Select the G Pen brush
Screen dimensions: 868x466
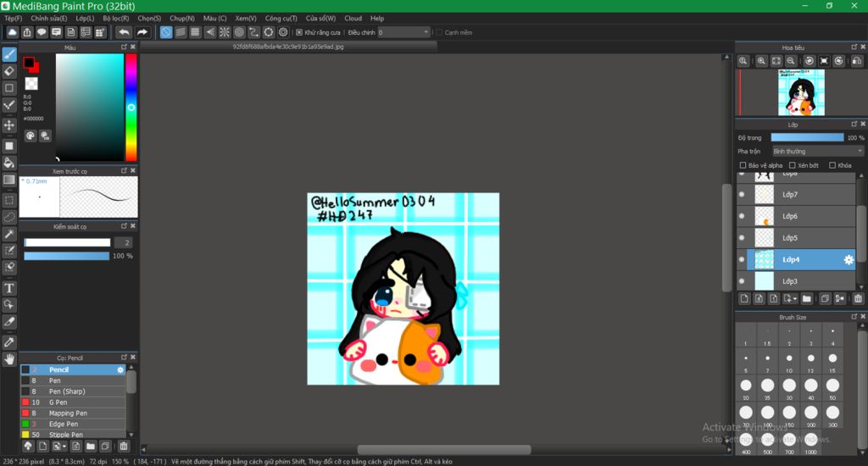pyautogui.click(x=73, y=402)
